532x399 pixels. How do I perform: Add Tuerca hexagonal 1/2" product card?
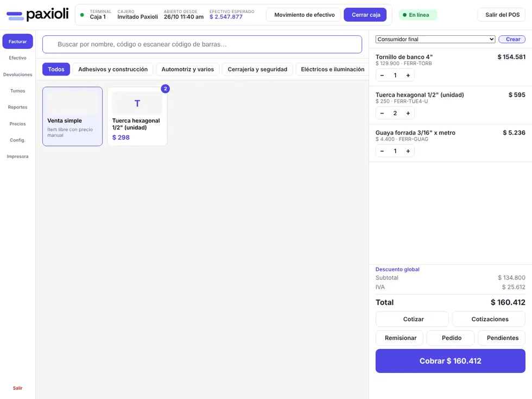(x=137, y=116)
